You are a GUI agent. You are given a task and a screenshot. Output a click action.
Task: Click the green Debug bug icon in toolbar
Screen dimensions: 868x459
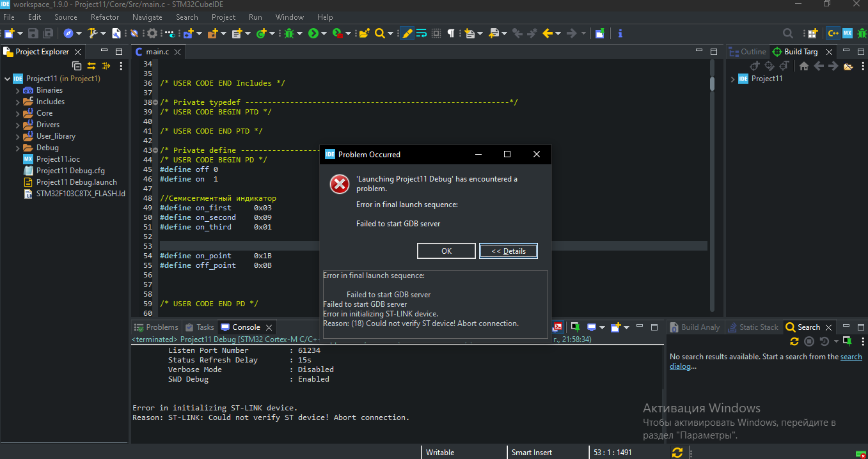289,33
